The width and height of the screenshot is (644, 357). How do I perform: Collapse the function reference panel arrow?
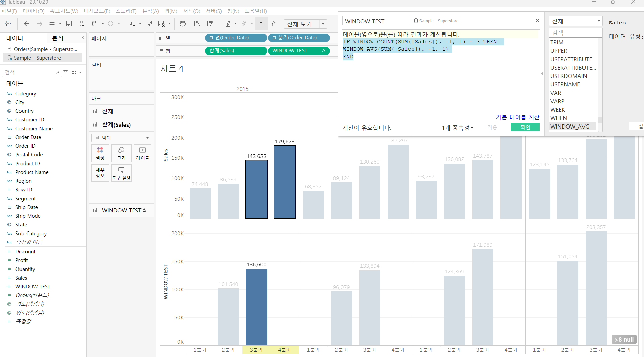coord(542,74)
